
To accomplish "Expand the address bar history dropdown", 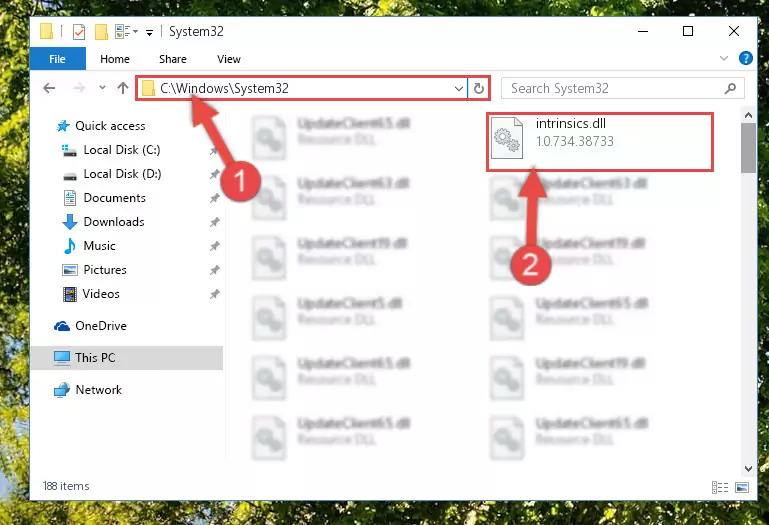I will (459, 89).
